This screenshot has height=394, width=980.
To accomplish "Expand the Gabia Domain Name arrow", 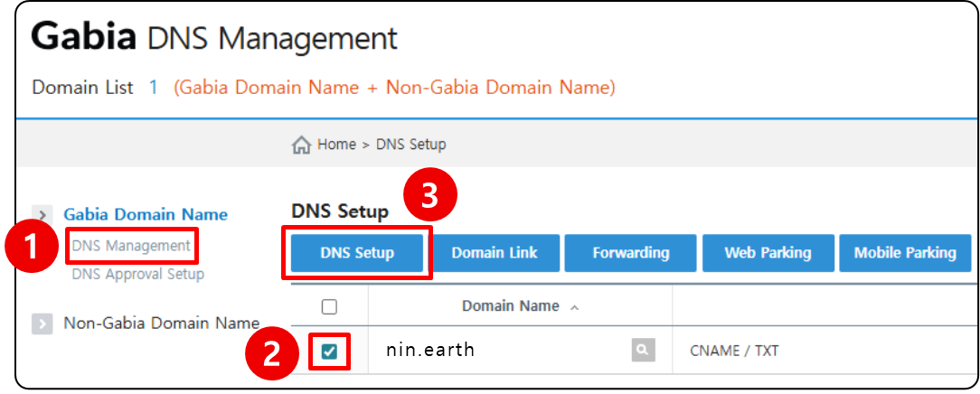I will coord(42,215).
